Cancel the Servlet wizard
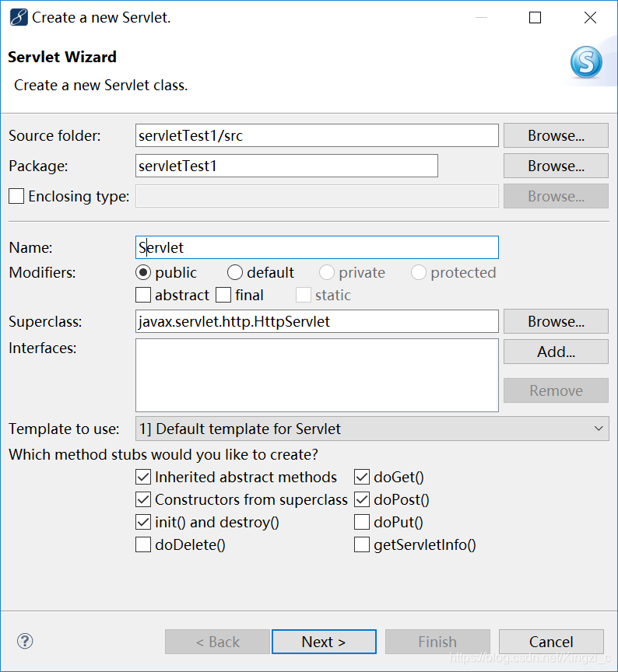This screenshot has height=672, width=618. pyautogui.click(x=551, y=642)
